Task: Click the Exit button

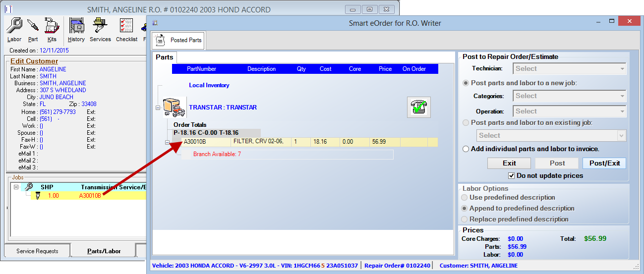Action: [509, 163]
